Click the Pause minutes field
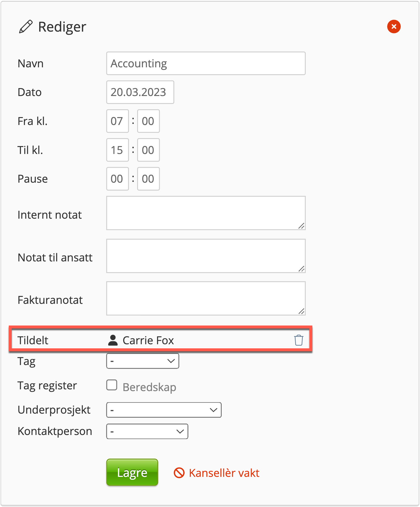Screen dimensions: 420x507 point(148,179)
